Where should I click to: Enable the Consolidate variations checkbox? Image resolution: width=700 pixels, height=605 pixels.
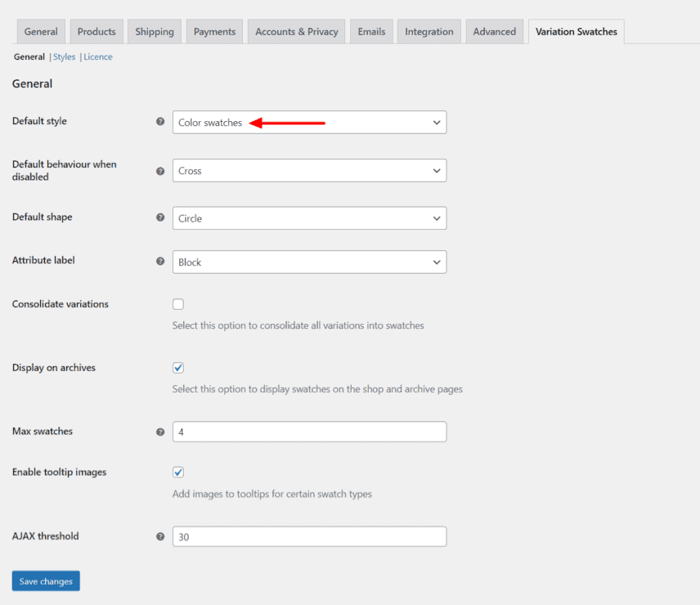(x=177, y=303)
